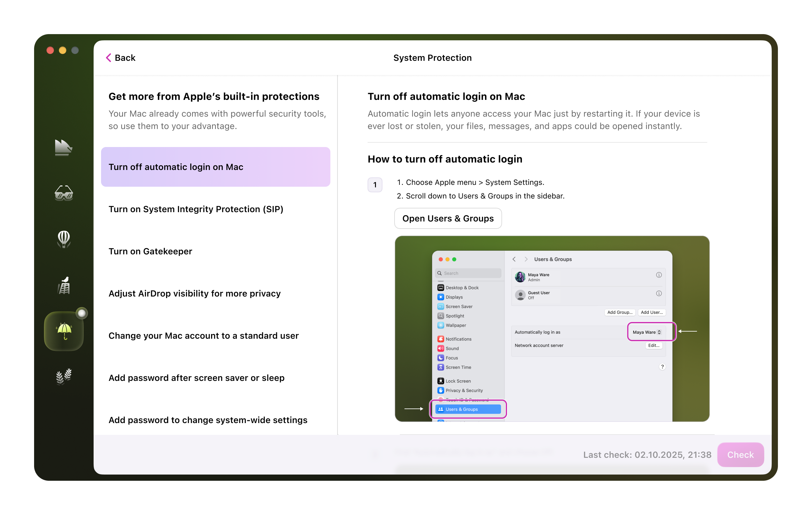Screen dimensions: 812x531
Task: Open Turn on Gatekeeper item
Action: (x=150, y=251)
